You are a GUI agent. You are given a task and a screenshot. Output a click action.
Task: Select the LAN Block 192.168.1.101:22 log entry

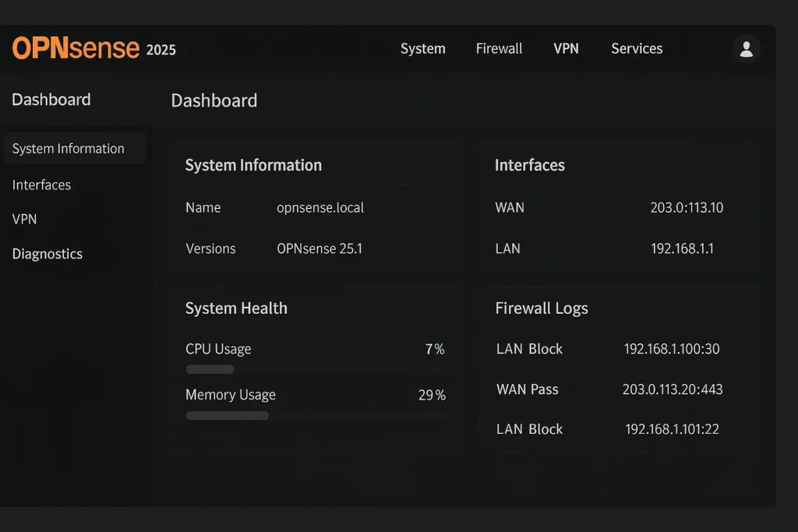[x=618, y=429]
